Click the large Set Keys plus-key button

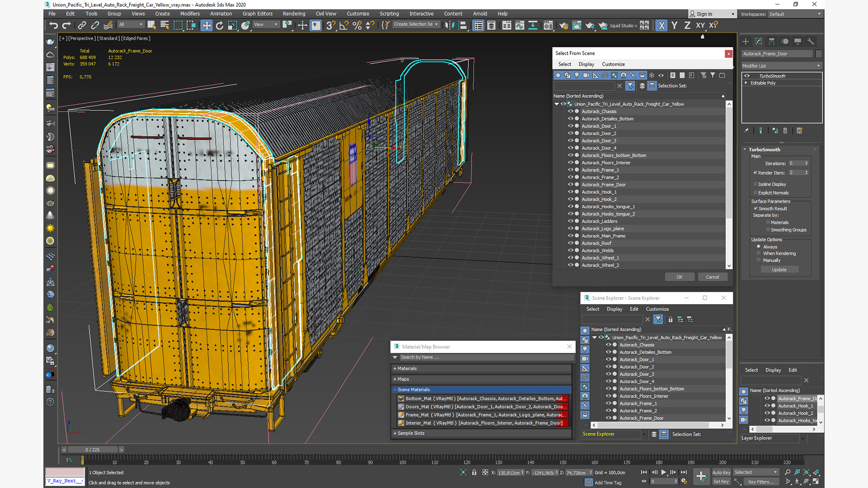tap(701, 476)
